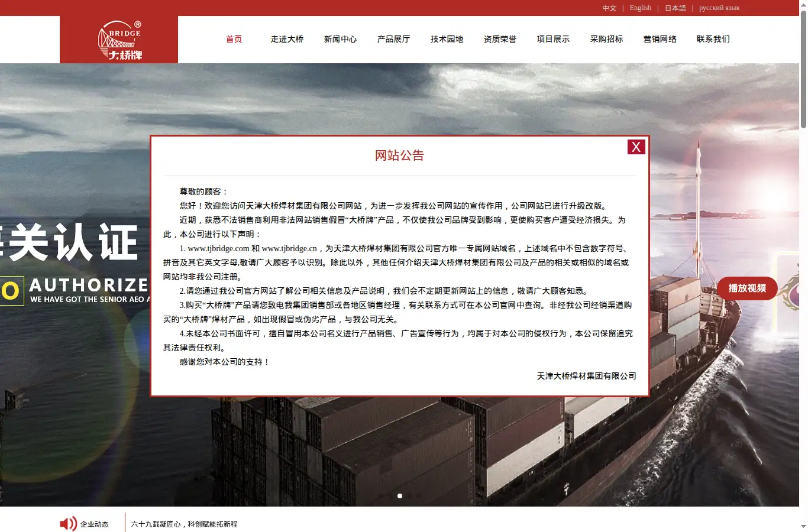The width and height of the screenshot is (808, 532).
Task: Click the 网站公告 title
Action: pos(399,155)
